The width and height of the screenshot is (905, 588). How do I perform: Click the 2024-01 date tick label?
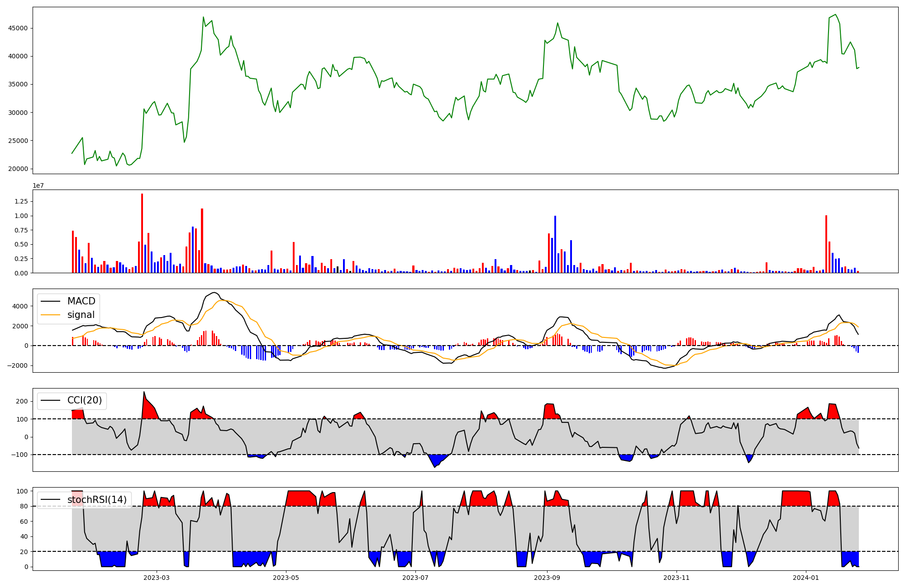point(806,578)
